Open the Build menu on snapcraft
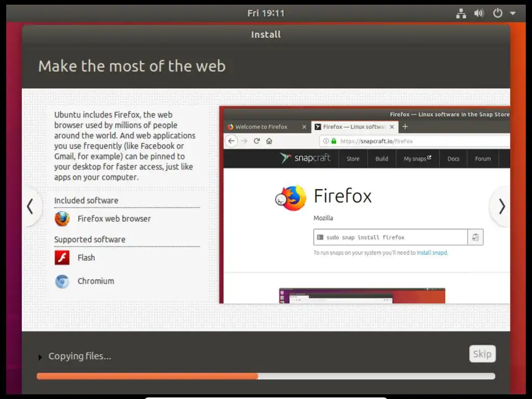Screen dimensions: 532x399 pos(382,159)
